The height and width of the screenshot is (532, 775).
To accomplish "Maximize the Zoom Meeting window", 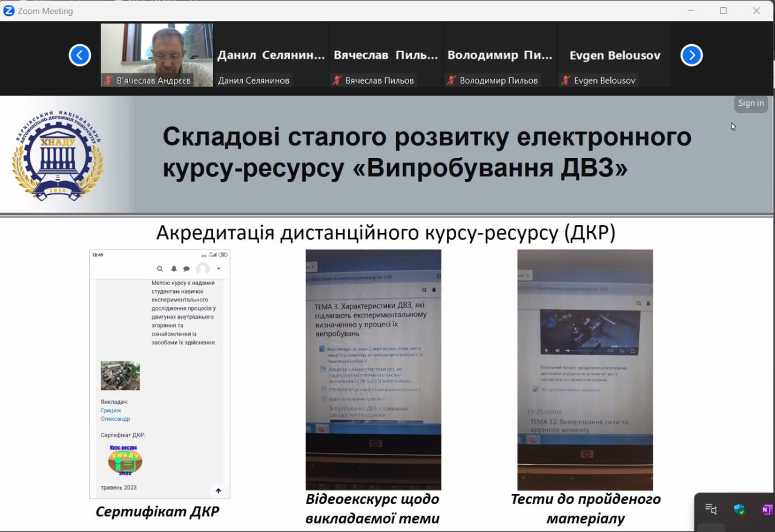I will point(723,10).
